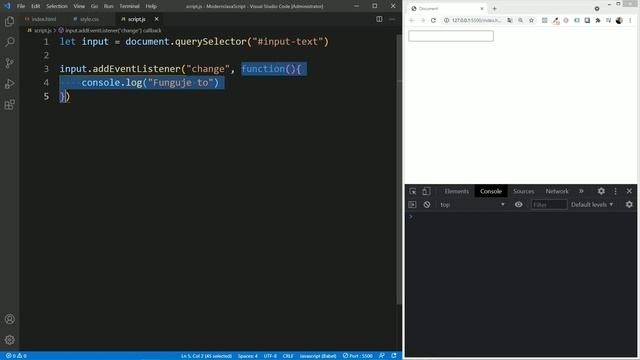
Task: Click the word querySelector in line 1
Action: pos(210,42)
